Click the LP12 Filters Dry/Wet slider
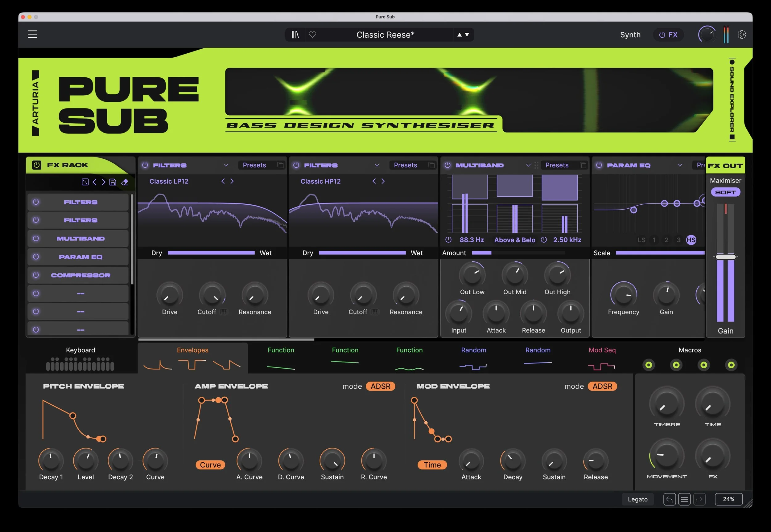771x532 pixels. coord(211,253)
